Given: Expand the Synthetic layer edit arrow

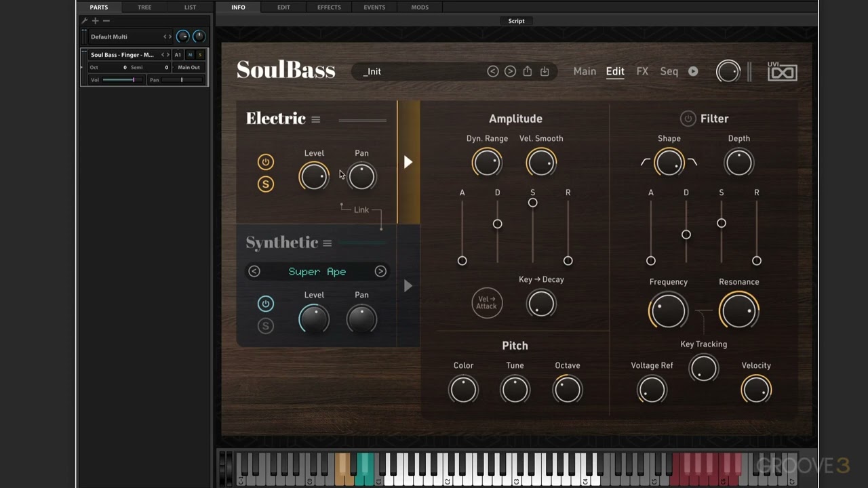Looking at the screenshot, I should click(408, 286).
